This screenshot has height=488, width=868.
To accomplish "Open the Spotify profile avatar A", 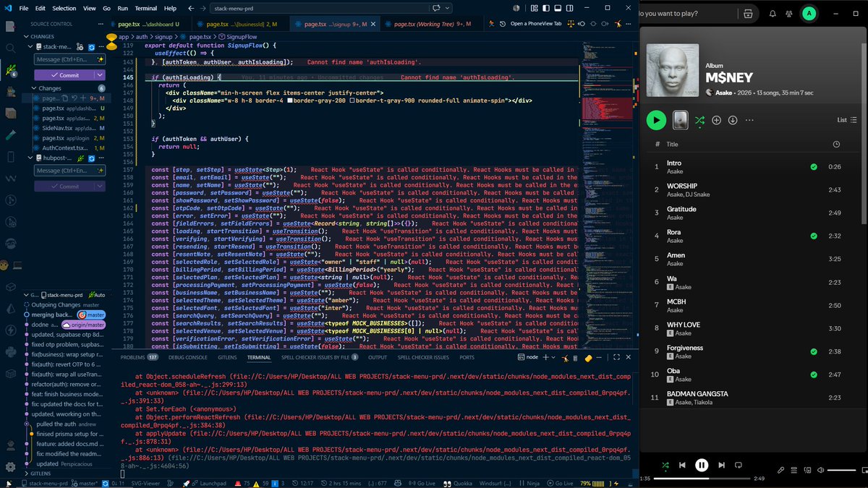I will pos(809,13).
